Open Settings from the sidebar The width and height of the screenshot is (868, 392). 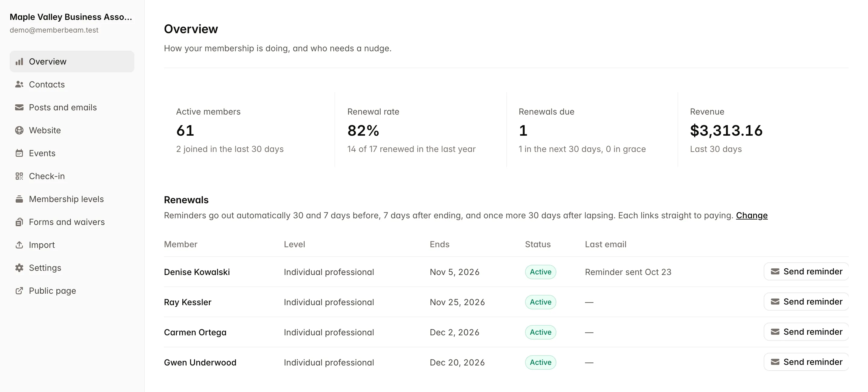click(72, 268)
